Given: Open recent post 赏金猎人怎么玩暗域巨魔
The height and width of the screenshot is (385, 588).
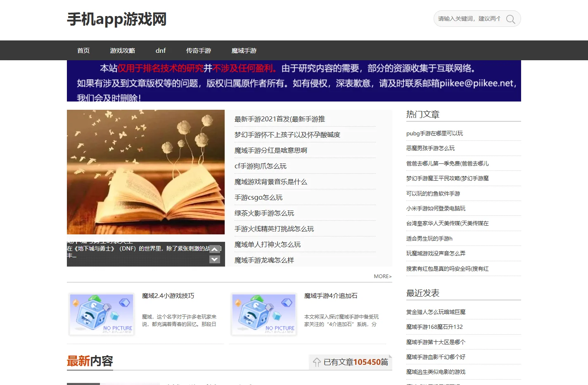Looking at the screenshot, I should click(x=436, y=312).
